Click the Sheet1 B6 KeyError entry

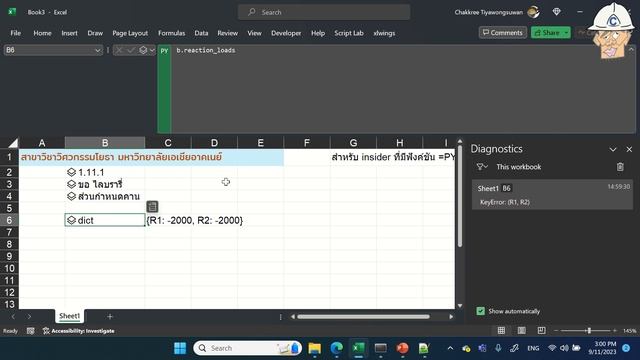coord(552,195)
